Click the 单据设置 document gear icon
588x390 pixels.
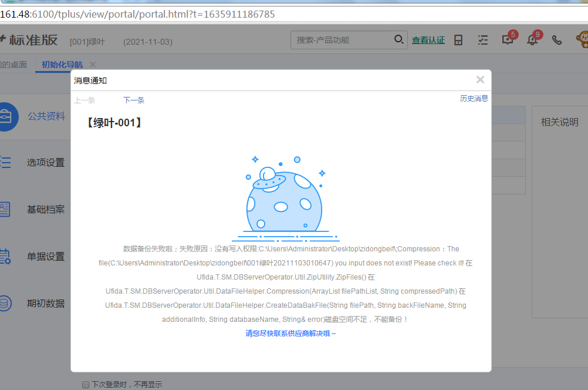(5, 256)
